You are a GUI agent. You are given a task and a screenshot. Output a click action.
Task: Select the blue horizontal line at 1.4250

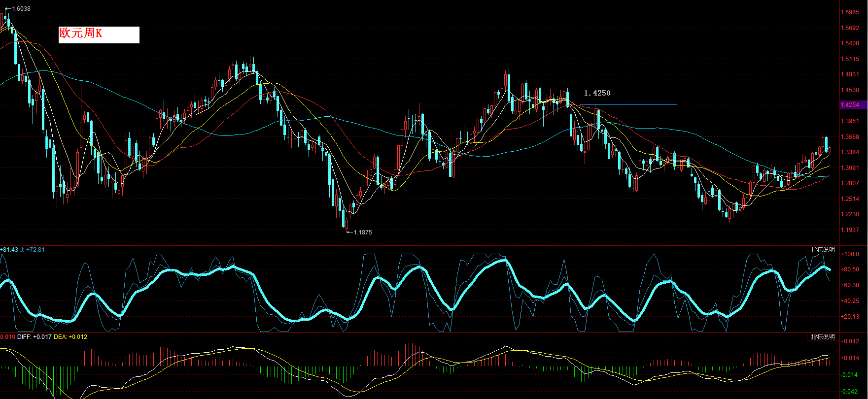(628, 105)
